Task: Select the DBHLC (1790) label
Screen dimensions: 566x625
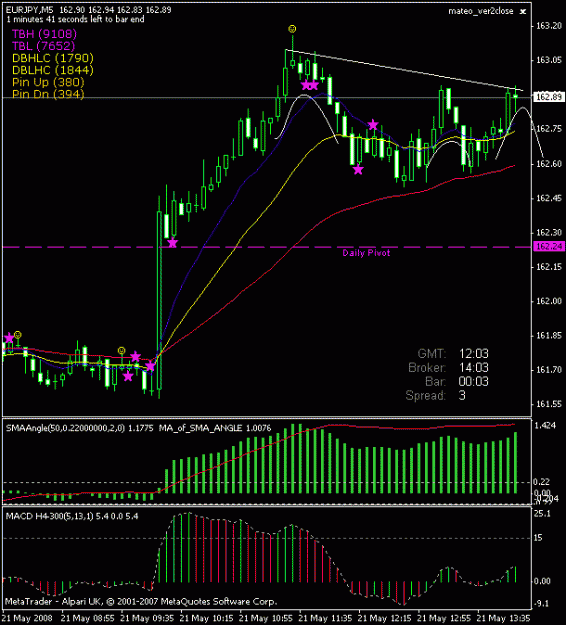Action: (x=53, y=58)
